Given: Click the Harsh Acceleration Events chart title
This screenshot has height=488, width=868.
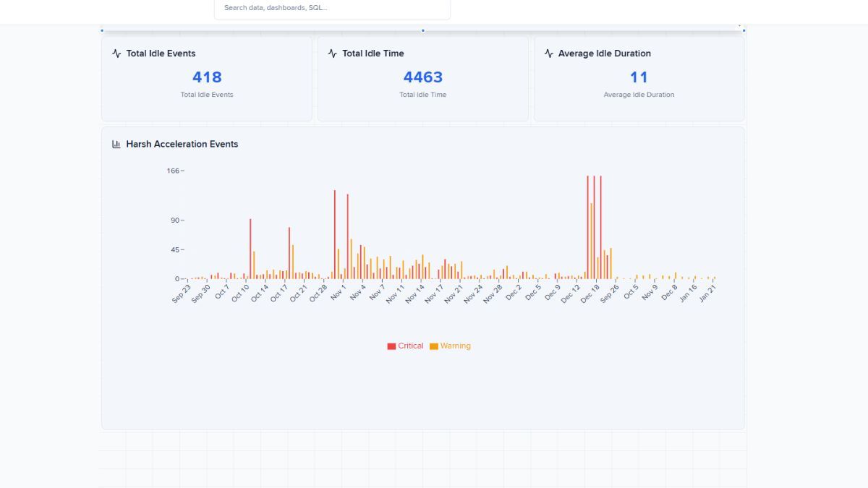Looking at the screenshot, I should (182, 144).
